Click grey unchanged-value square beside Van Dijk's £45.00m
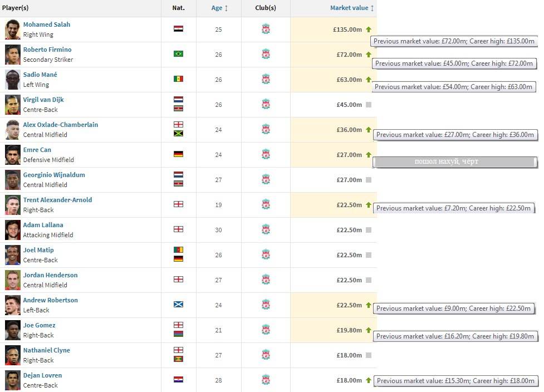Image resolution: width=544 pixels, height=392 pixels. pyautogui.click(x=368, y=105)
